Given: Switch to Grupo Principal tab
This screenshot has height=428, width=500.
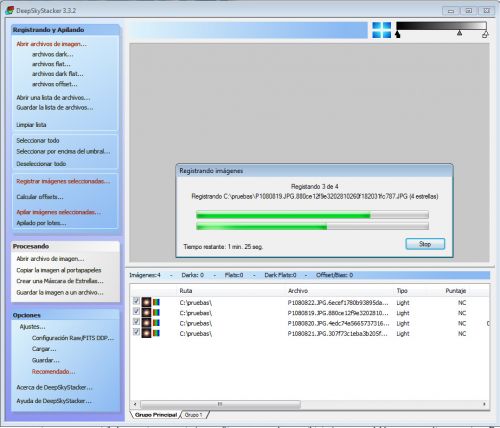Looking at the screenshot, I should 156,415.
